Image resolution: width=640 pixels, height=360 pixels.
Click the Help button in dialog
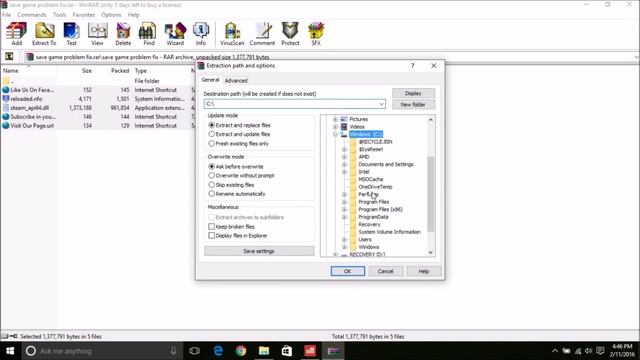pos(424,271)
